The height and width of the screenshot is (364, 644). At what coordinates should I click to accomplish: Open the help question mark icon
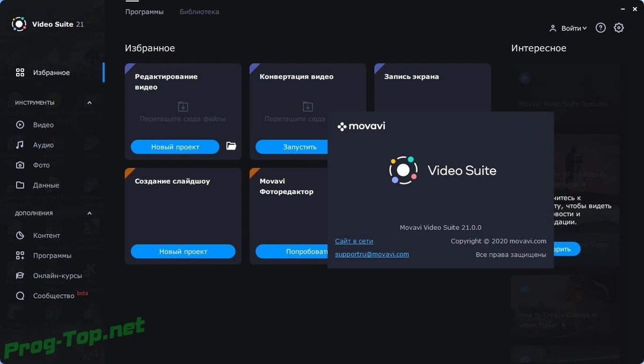(x=601, y=28)
